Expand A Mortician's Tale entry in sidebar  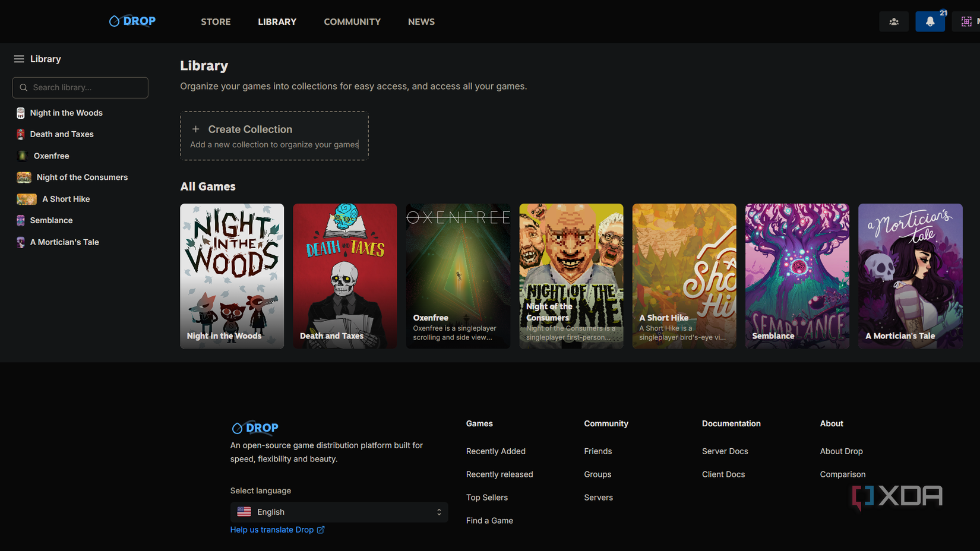20,242
